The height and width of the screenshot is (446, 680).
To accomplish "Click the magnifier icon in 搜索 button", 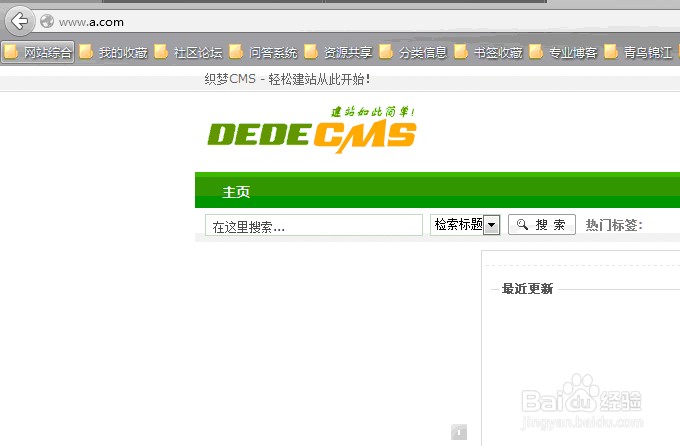I will tap(523, 224).
